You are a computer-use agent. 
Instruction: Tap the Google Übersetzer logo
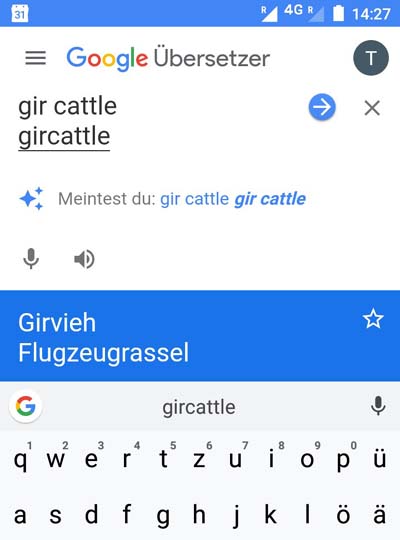pyautogui.click(x=168, y=58)
